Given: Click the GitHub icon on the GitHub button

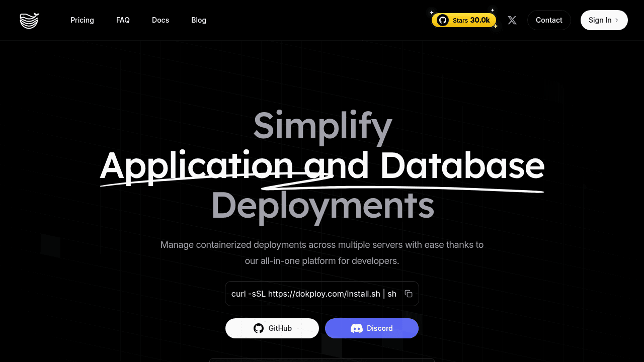Looking at the screenshot, I should [259, 328].
